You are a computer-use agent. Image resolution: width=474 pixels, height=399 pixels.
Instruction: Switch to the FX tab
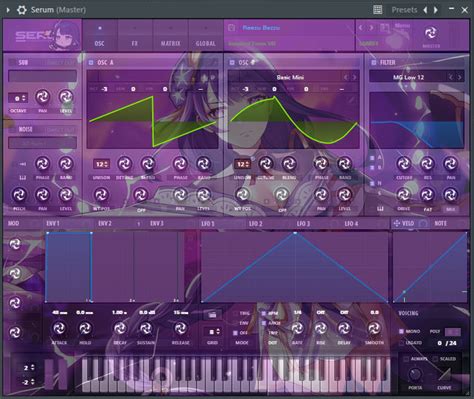point(135,36)
